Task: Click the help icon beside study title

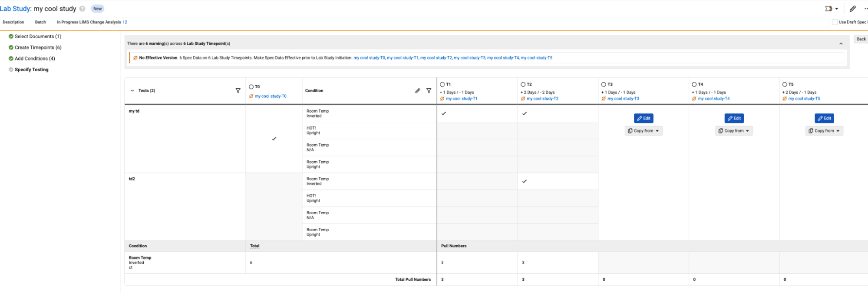Action: [x=82, y=9]
